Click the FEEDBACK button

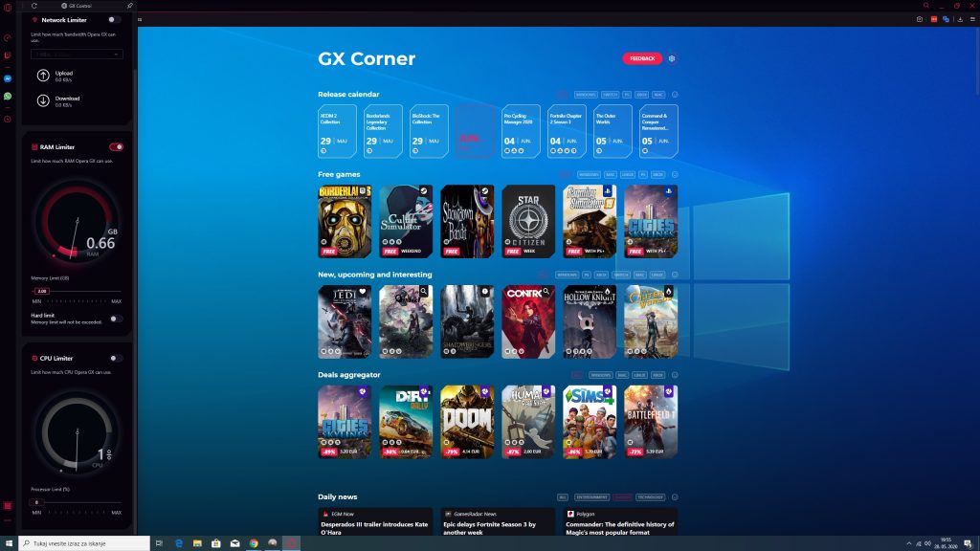[642, 58]
